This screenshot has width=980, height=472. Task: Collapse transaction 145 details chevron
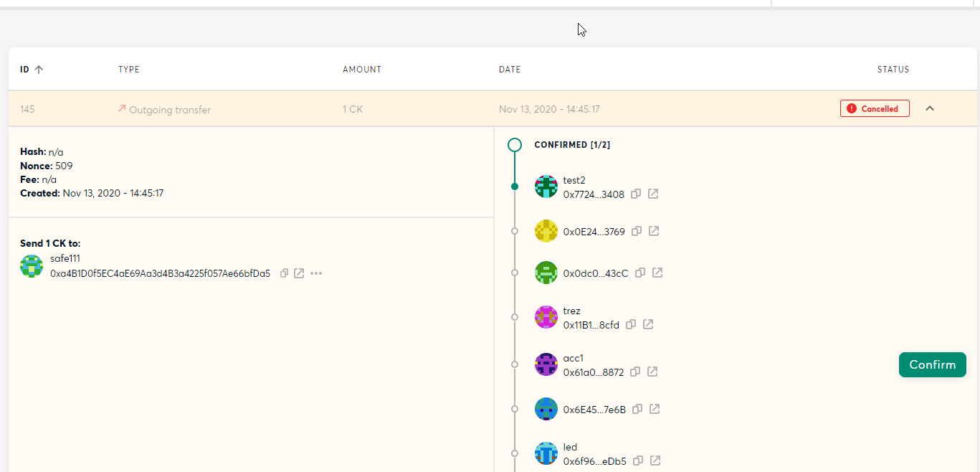930,108
